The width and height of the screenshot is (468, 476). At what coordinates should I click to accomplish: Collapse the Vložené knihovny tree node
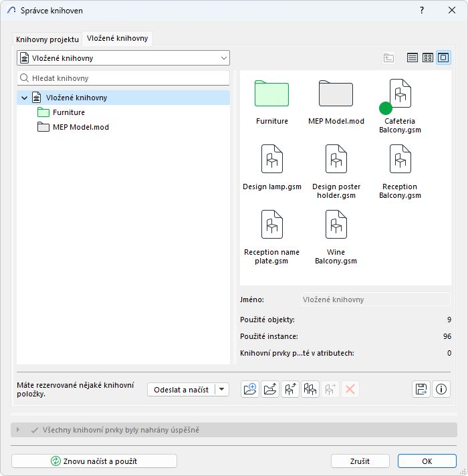coord(24,98)
